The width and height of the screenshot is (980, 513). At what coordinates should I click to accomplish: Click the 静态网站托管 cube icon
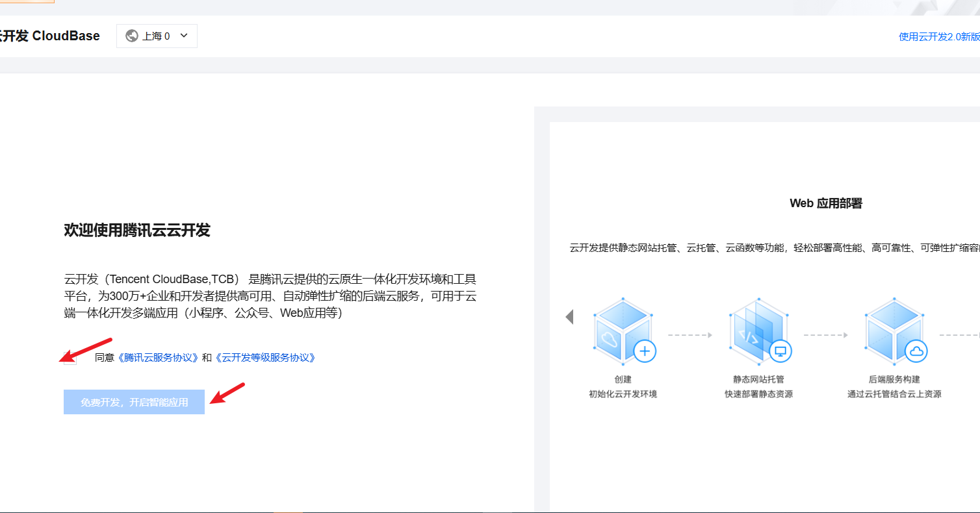759,332
